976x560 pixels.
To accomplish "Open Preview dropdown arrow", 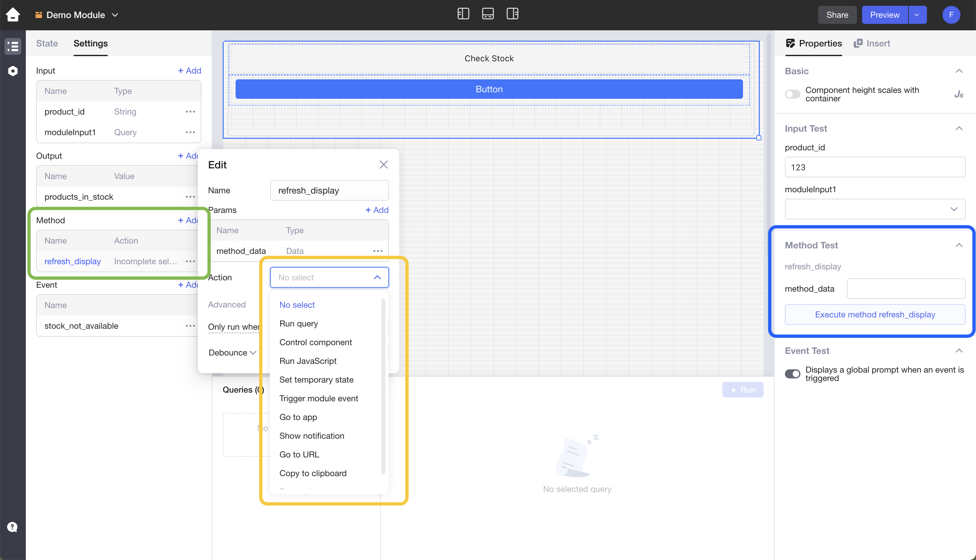I will (917, 15).
